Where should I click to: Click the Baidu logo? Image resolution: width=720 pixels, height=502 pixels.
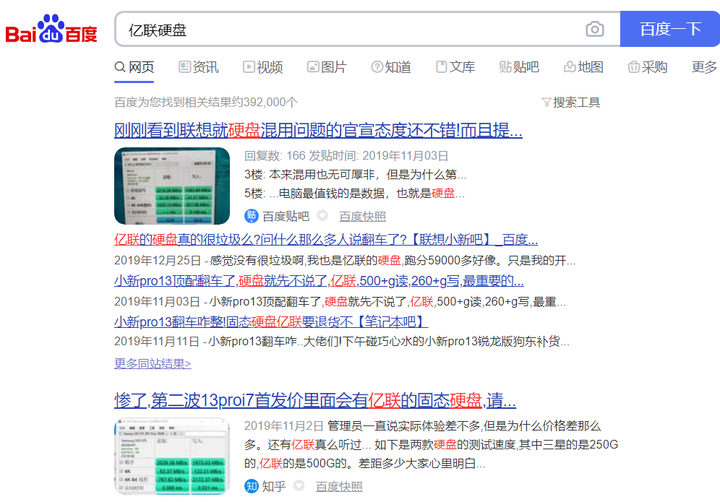(51, 29)
